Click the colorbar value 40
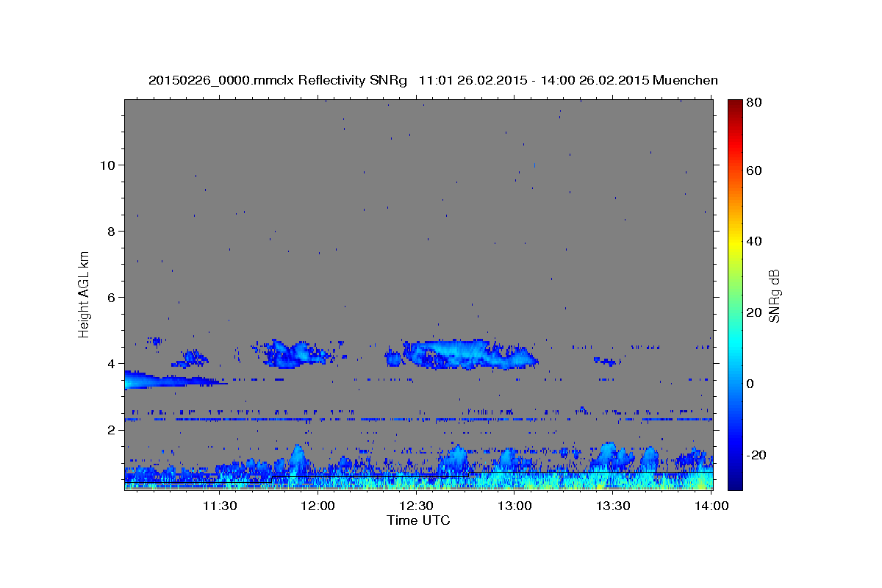 coord(753,241)
